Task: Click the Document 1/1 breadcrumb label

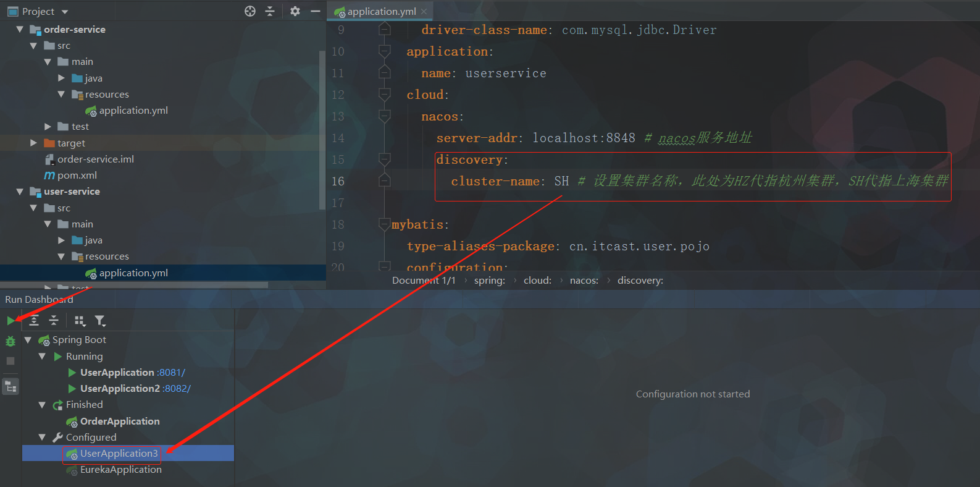Action: [424, 281]
